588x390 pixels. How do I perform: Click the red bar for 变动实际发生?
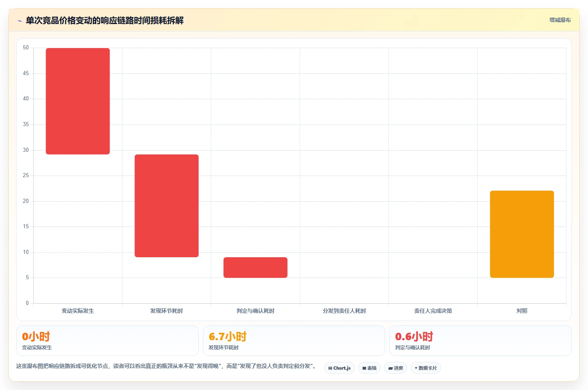[78, 101]
